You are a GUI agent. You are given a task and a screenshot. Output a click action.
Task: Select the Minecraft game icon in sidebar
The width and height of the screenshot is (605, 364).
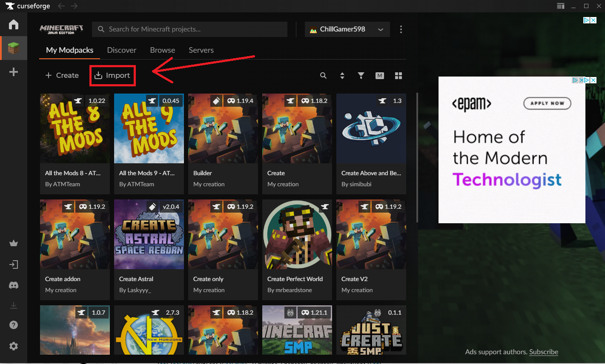[x=14, y=48]
